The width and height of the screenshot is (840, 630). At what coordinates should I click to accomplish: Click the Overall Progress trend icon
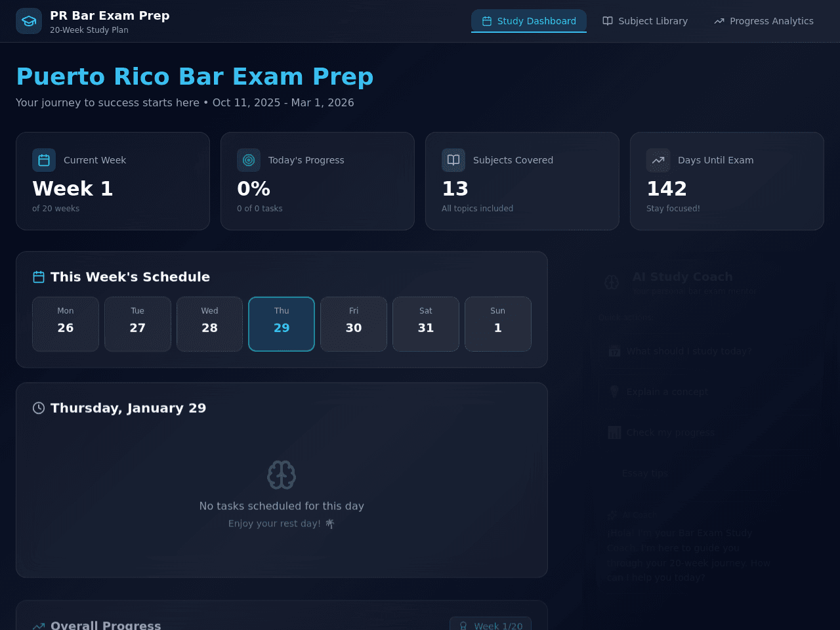[x=39, y=626]
